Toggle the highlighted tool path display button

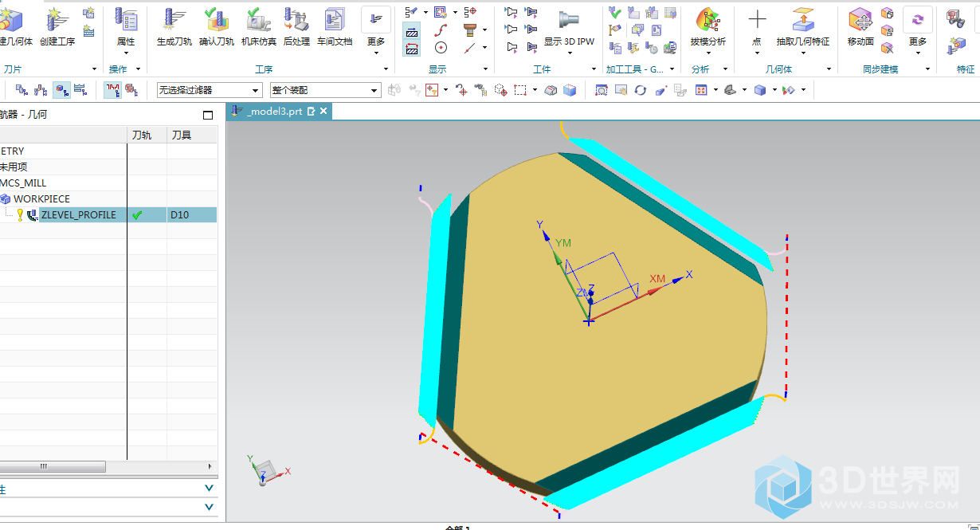412,31
